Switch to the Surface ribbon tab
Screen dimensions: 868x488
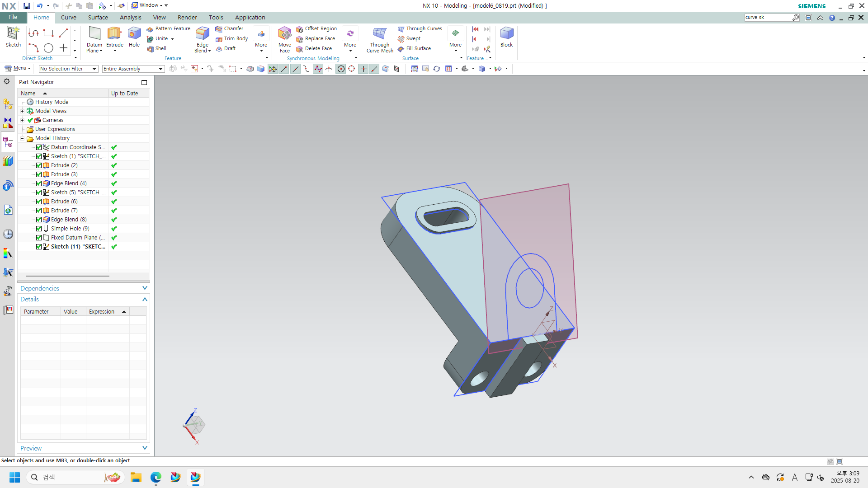[98, 17]
